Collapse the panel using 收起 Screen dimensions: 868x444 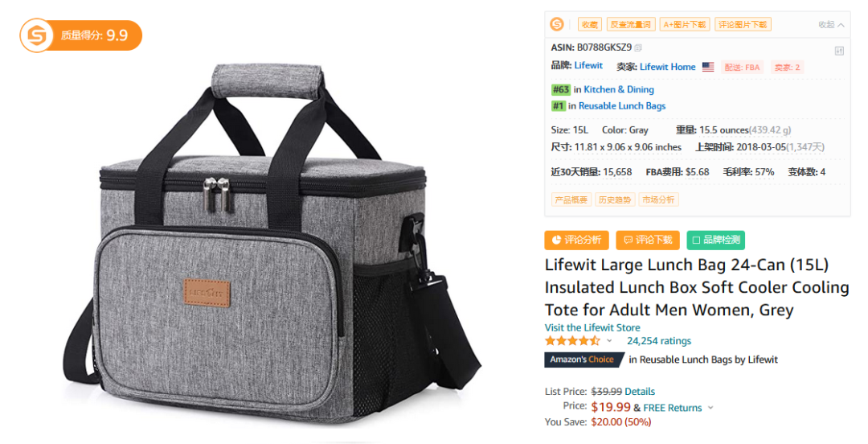point(831,24)
